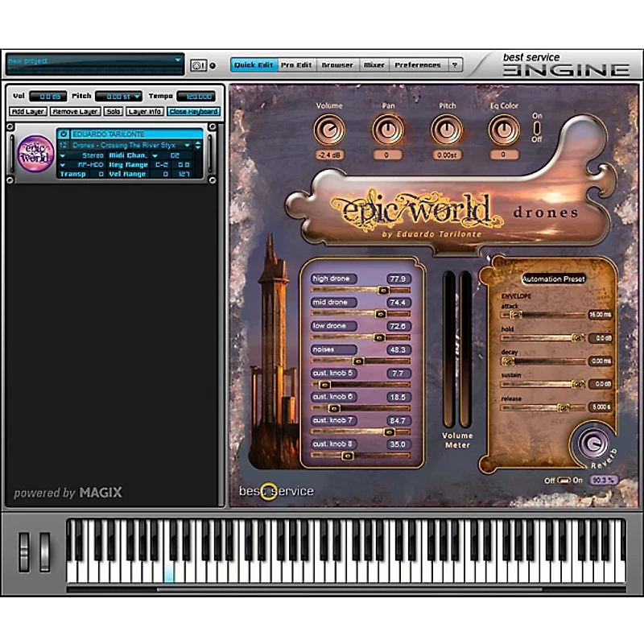This screenshot has height=644, width=644.
Task: Click the Pan knob
Action: [388, 129]
